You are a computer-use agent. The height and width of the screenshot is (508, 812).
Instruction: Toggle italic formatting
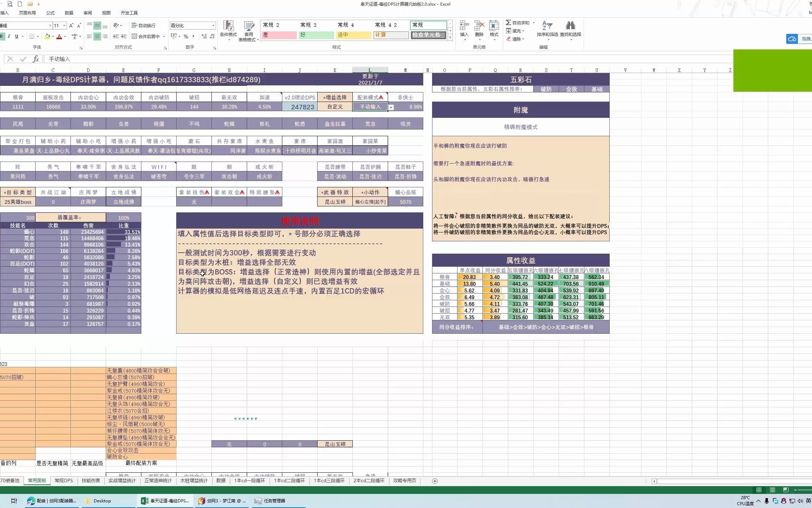[9, 36]
